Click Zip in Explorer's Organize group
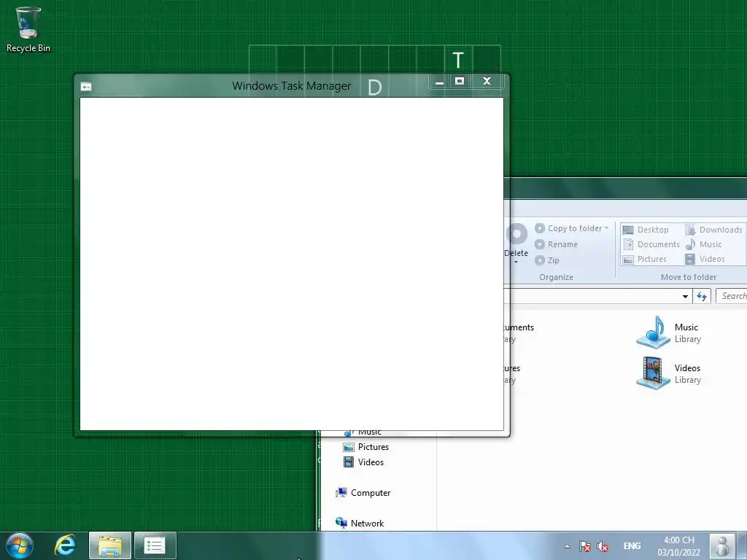Viewport: 747px width, 560px height. (547, 260)
